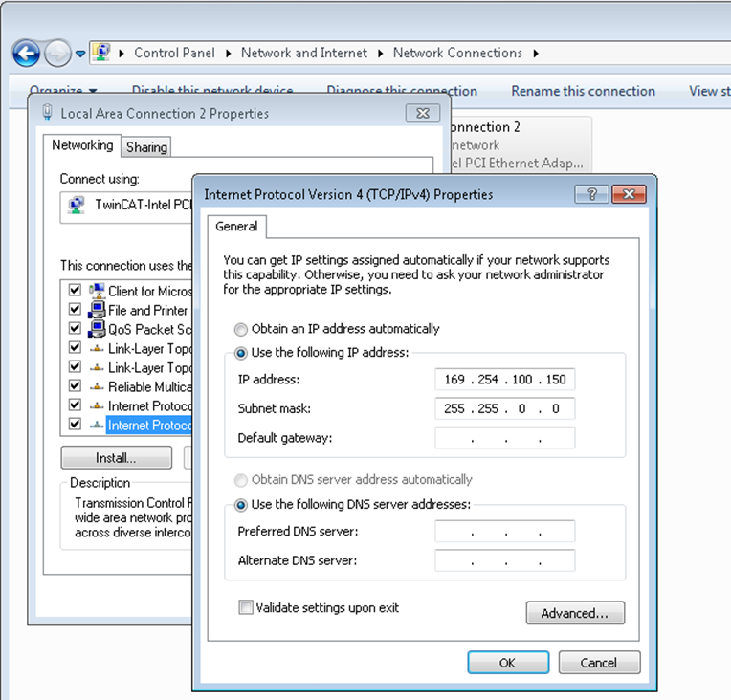Click the greyed Forward navigation arrow
This screenshot has height=700, width=731.
(x=57, y=54)
